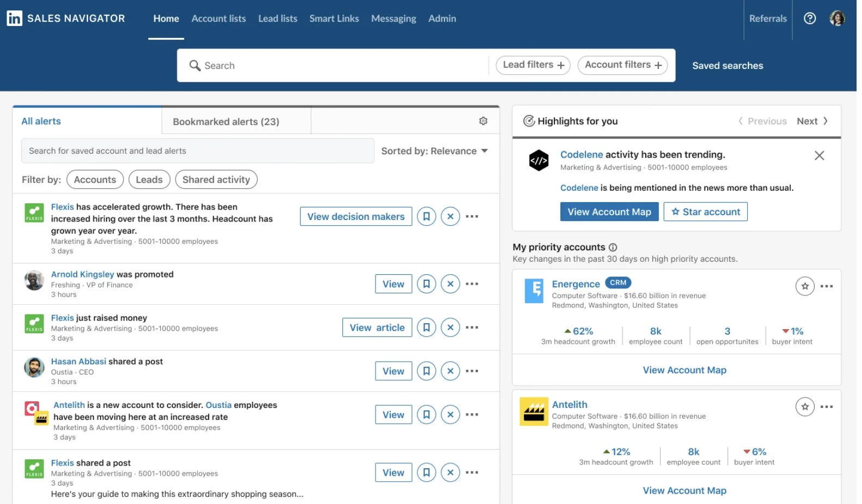Open the help question mark icon
The height and width of the screenshot is (504, 862).
coord(810,18)
